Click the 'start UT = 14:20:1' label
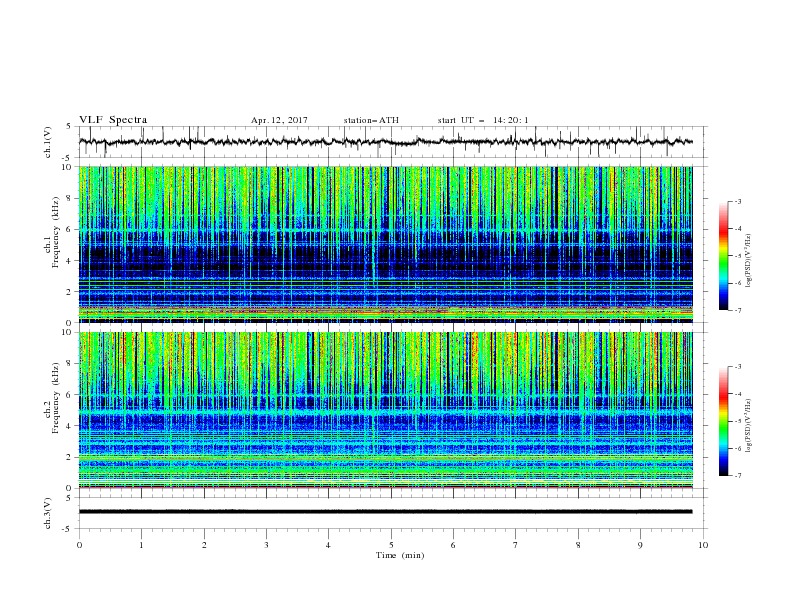This screenshot has height=612, width=792. (483, 120)
